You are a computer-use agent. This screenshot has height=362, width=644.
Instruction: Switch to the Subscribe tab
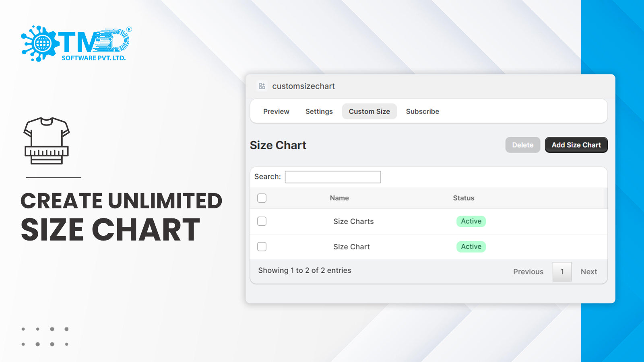click(x=422, y=111)
